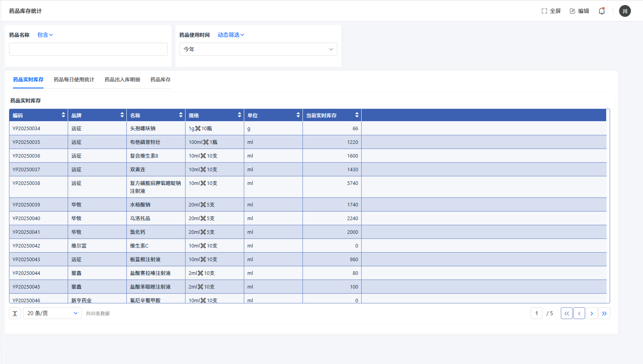This screenshot has height=364, width=643.
Task: Sort table by 规格 column
Action: (x=239, y=115)
